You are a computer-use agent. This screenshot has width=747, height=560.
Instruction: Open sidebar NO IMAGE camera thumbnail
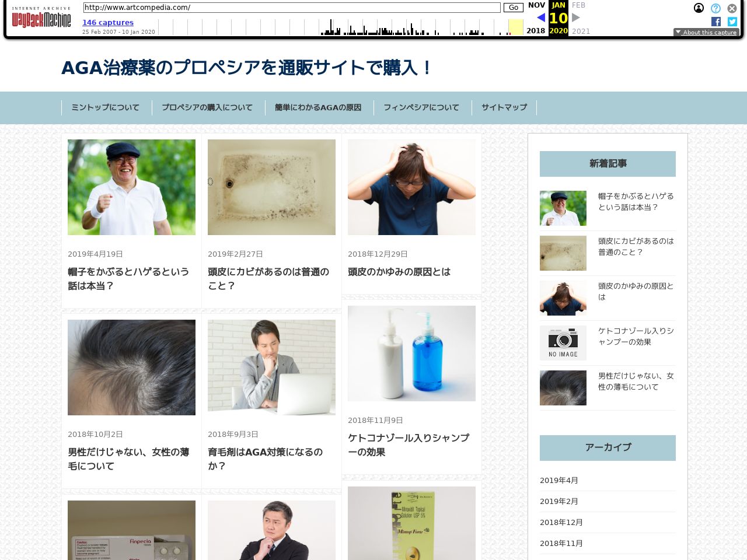[563, 343]
